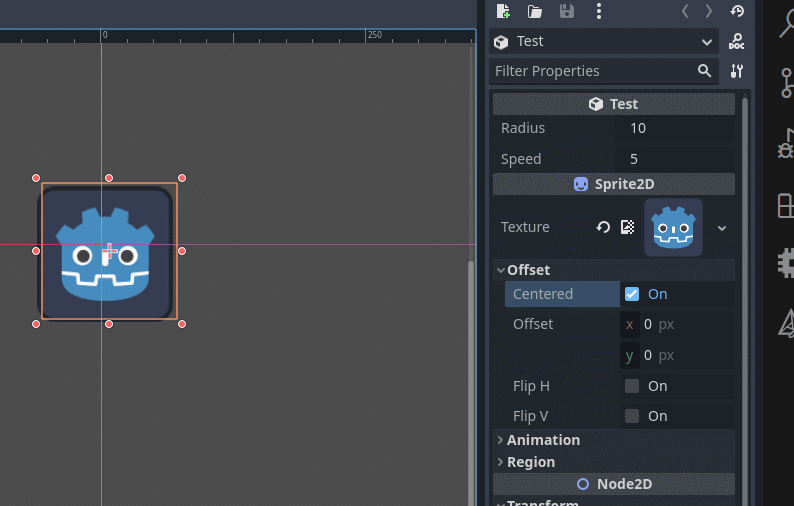
Task: Enable the Flip V checkbox
Action: pyautogui.click(x=632, y=416)
